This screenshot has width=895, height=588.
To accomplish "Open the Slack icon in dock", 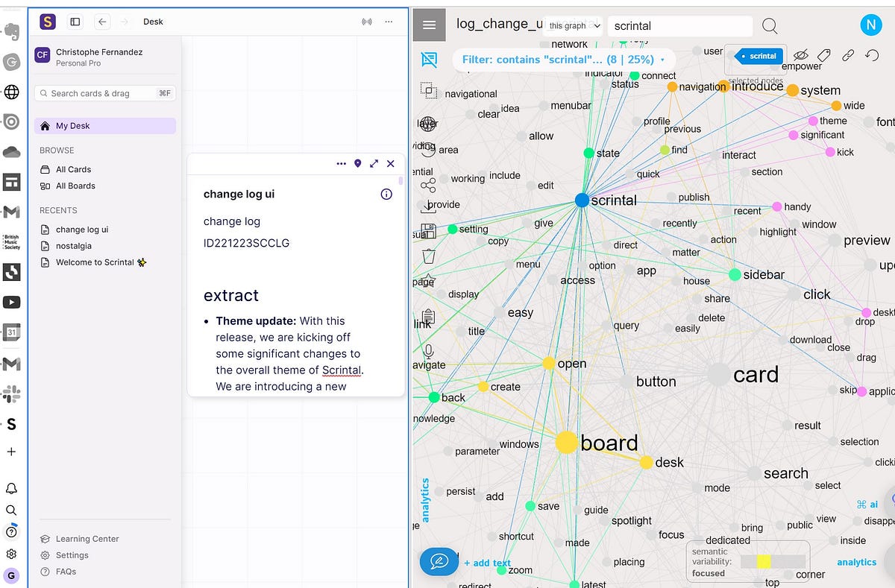I will point(11,393).
